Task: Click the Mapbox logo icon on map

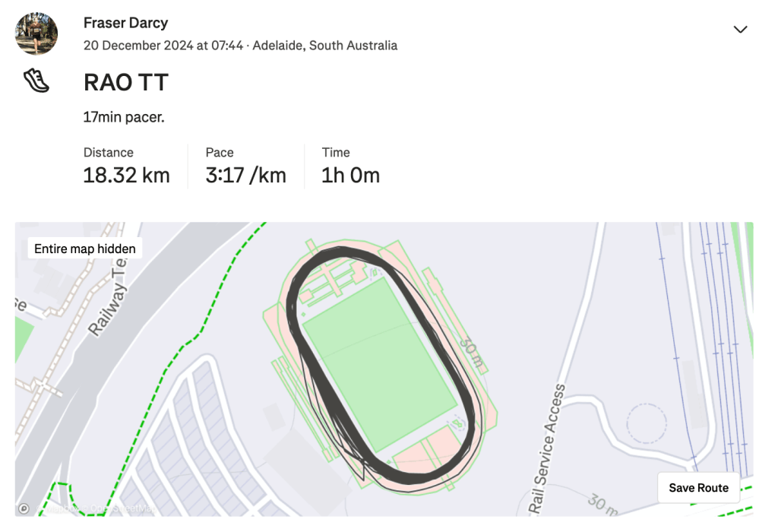Action: [x=24, y=508]
